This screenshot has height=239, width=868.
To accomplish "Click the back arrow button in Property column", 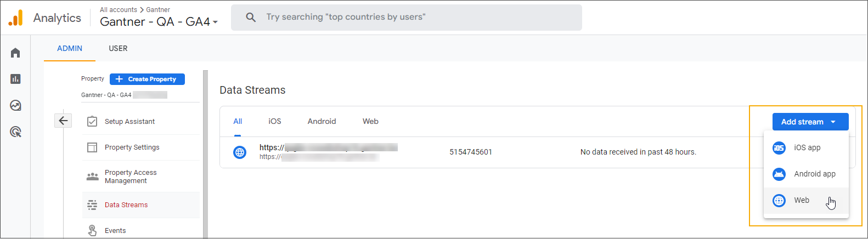I will (63, 121).
